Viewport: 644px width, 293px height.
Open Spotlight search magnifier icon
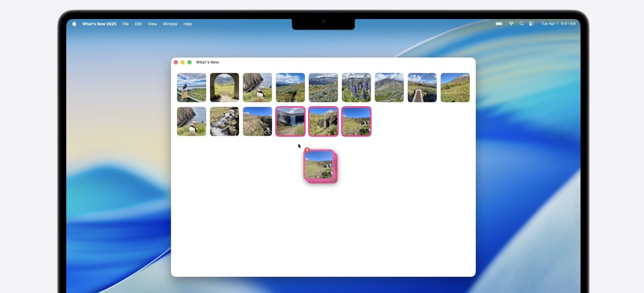pyautogui.click(x=521, y=24)
